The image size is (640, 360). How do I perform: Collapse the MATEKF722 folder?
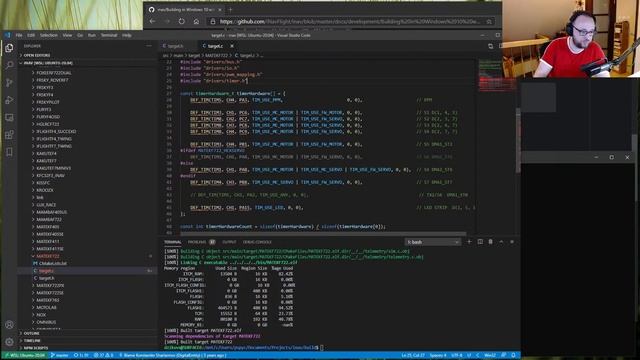point(48,256)
